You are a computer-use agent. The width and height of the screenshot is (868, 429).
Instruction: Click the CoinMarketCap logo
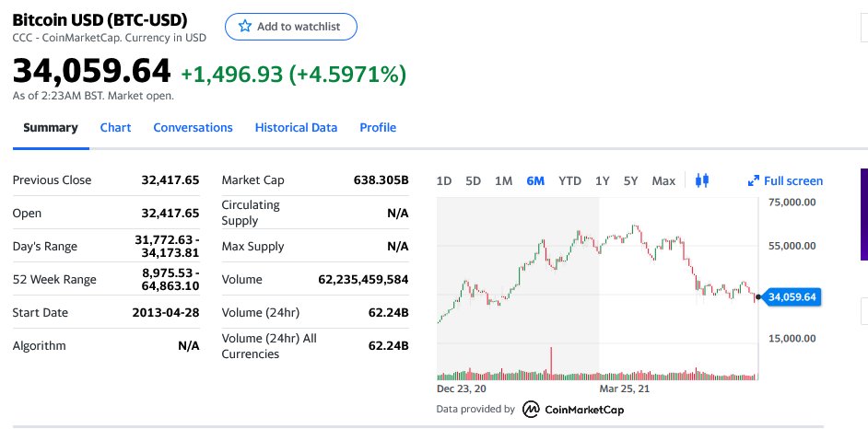(573, 410)
